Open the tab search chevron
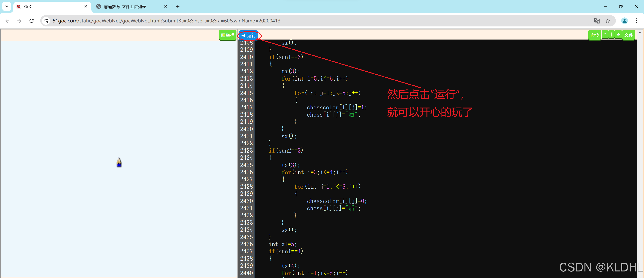 pos(7,7)
